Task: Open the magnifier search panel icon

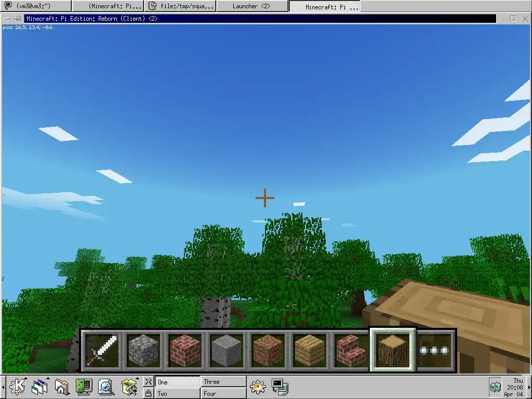Action: pos(106,387)
